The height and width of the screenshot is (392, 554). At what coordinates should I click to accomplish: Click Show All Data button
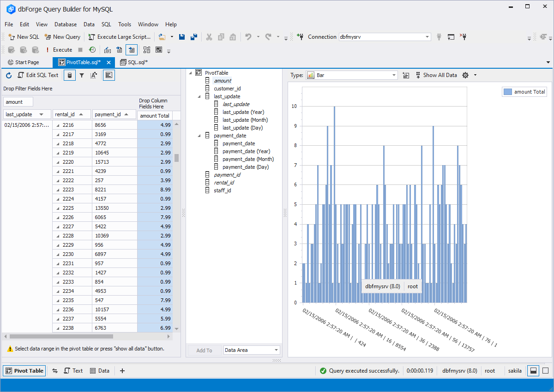[436, 75]
